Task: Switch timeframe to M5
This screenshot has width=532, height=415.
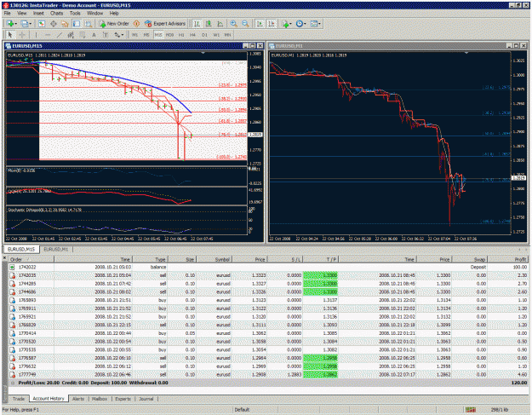Action: click(x=146, y=35)
